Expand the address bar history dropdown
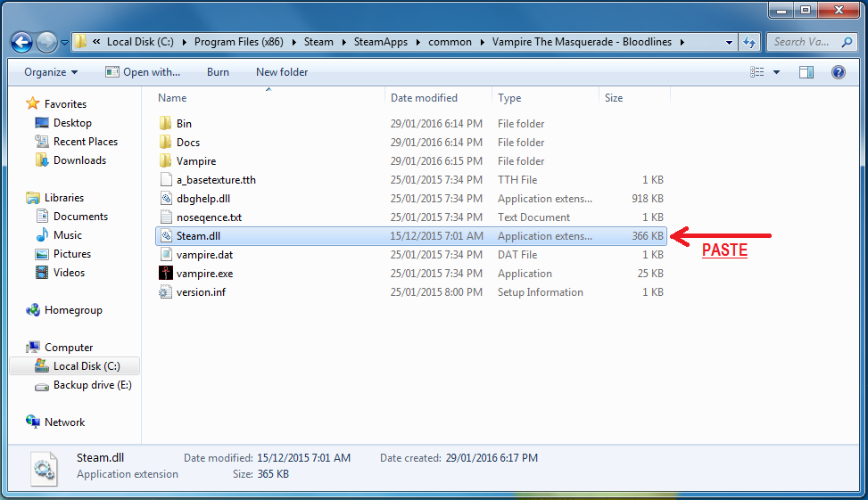The width and height of the screenshot is (868, 500). pos(729,43)
